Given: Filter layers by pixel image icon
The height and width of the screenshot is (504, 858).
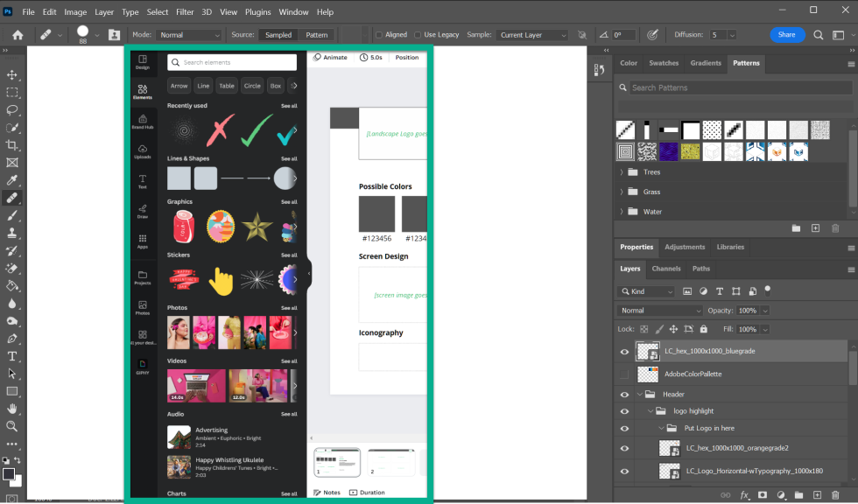Looking at the screenshot, I should click(687, 291).
